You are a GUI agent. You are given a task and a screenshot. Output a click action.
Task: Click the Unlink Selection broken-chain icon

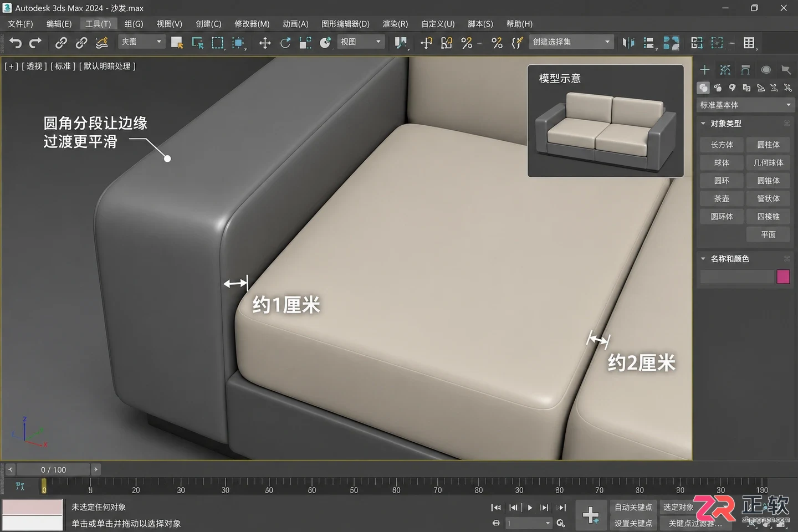coord(81,43)
